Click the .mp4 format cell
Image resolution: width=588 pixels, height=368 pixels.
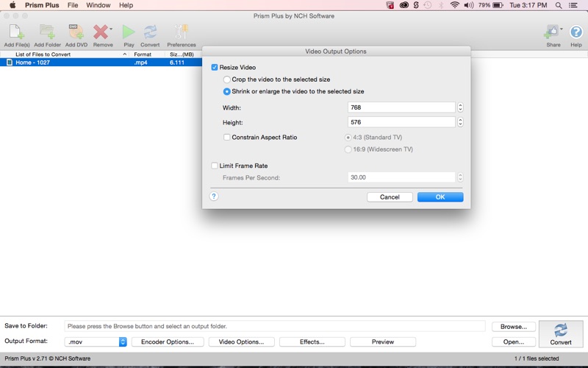(140, 63)
